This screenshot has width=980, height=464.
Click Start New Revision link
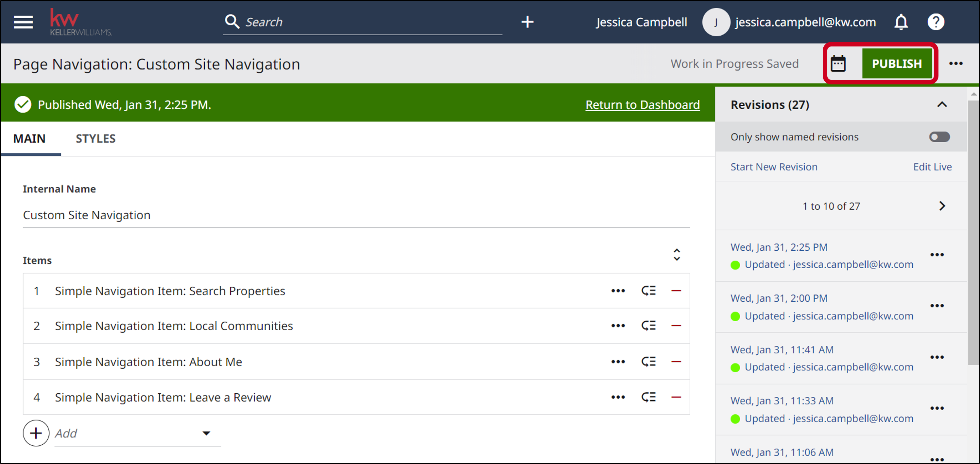[773, 167]
